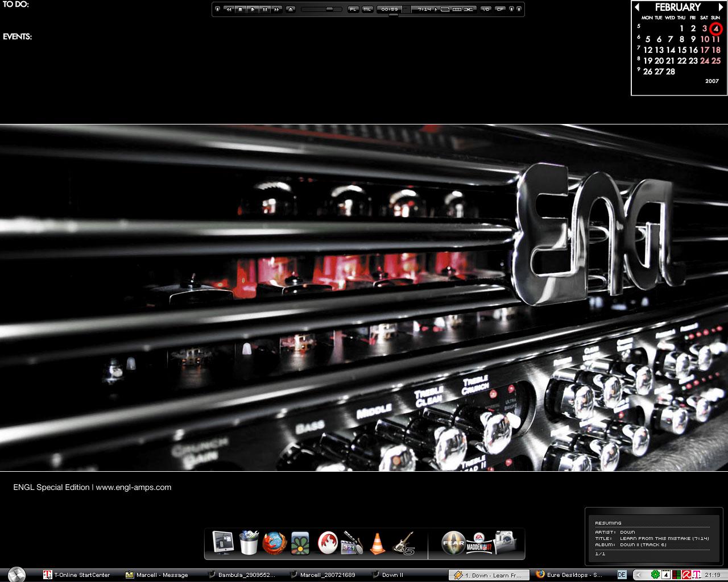Select highlighted date 4 in calendar
Image resolution: width=728 pixels, height=582 pixels.
coord(716,28)
